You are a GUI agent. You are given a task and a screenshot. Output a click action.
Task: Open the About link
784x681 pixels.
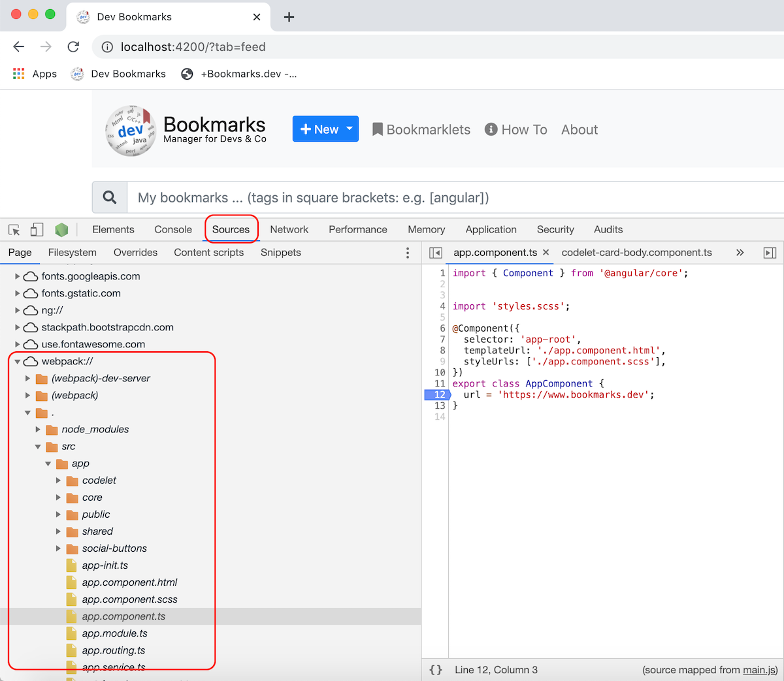(x=580, y=129)
